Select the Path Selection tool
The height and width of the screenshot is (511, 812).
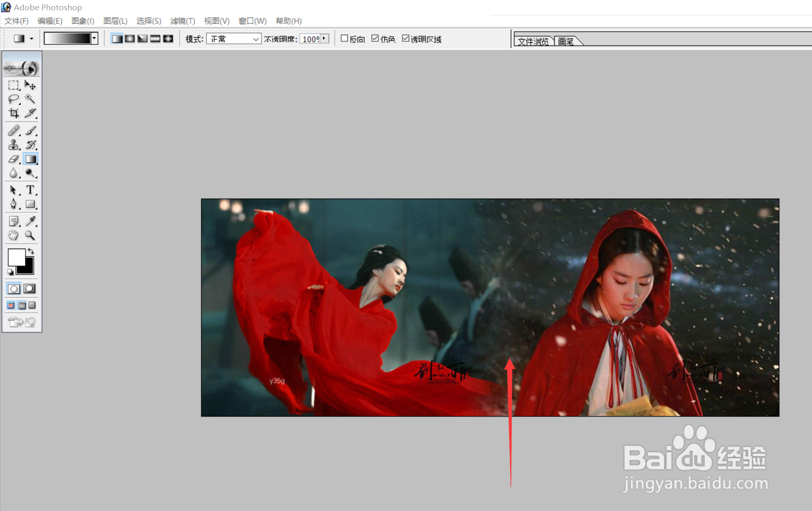[x=14, y=190]
